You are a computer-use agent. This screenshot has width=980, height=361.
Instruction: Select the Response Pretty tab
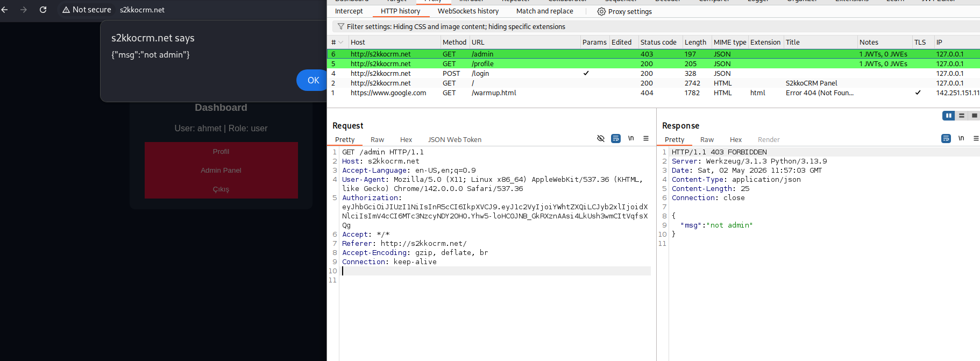click(x=674, y=139)
